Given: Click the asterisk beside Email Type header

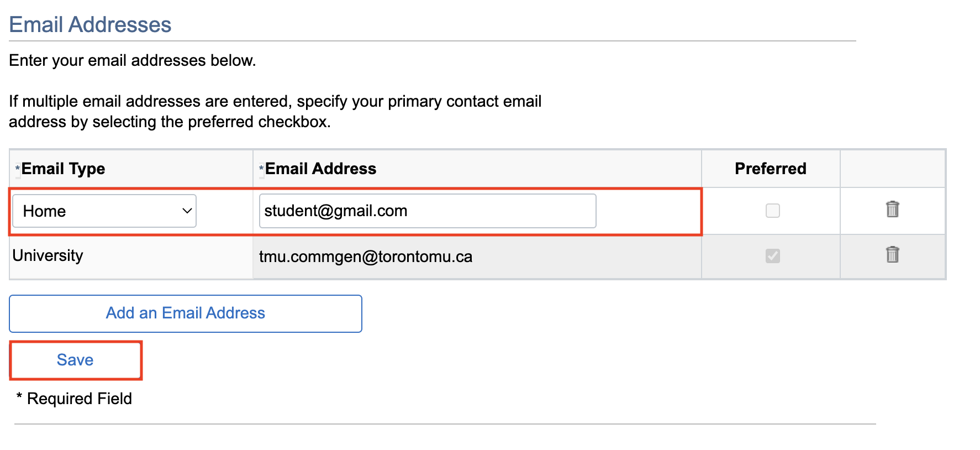Looking at the screenshot, I should pyautogui.click(x=18, y=168).
